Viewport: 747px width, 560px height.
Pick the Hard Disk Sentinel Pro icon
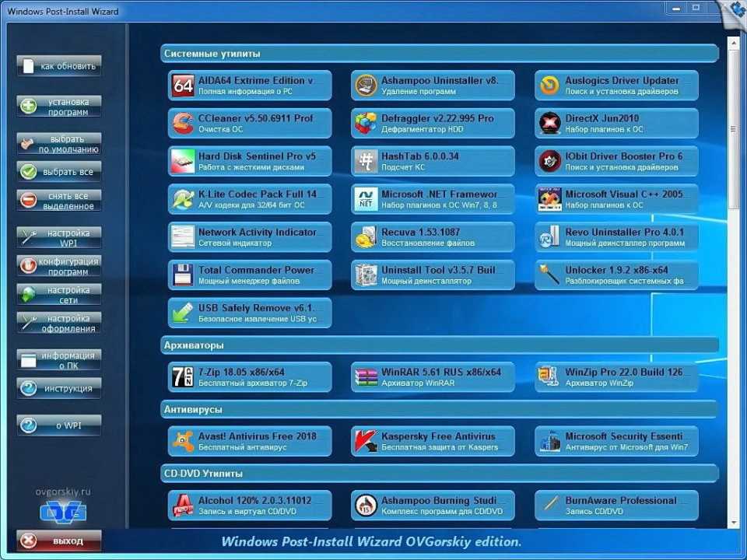tap(183, 162)
